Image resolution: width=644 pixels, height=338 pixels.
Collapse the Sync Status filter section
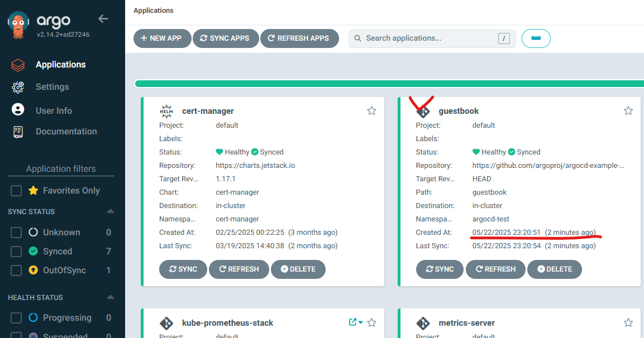(110, 211)
